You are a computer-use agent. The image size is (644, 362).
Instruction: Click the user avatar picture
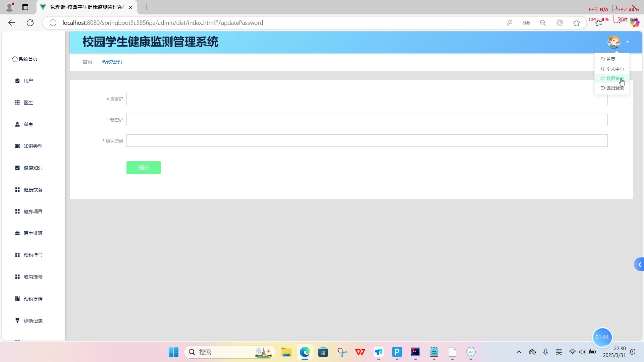coord(614,42)
